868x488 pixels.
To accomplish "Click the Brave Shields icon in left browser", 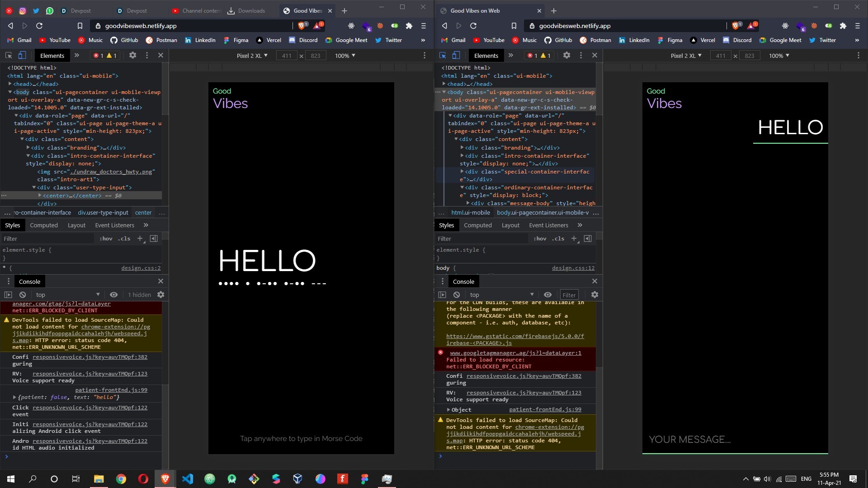I will click(302, 26).
